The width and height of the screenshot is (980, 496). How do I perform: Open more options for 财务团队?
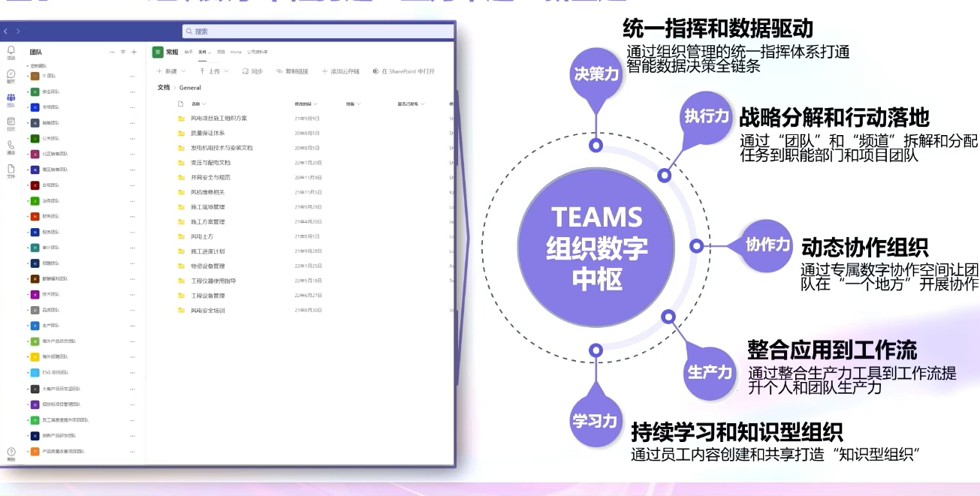coord(133,217)
